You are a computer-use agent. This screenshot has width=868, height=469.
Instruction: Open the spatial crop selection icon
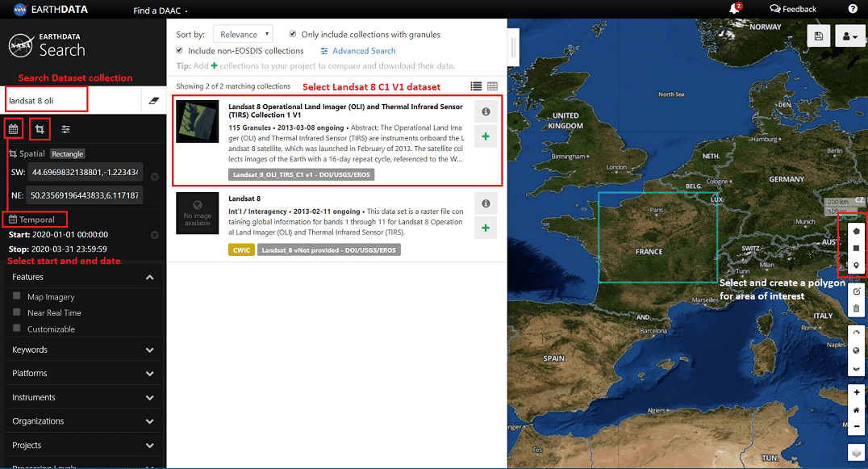[x=40, y=129]
